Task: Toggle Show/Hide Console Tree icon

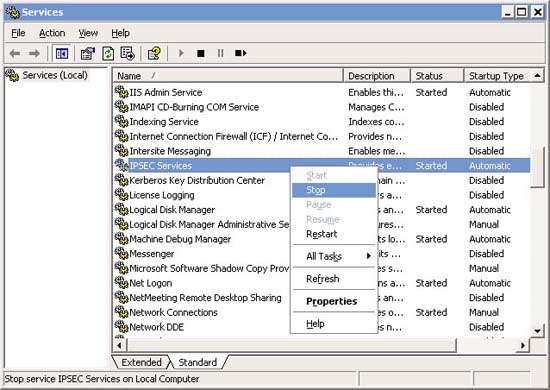Action: coord(62,53)
